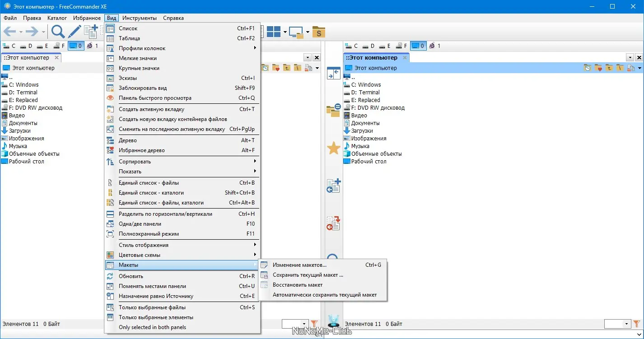Image resolution: width=644 pixels, height=339 pixels.
Task: Close the Этот компьютер tab
Action: (57, 57)
